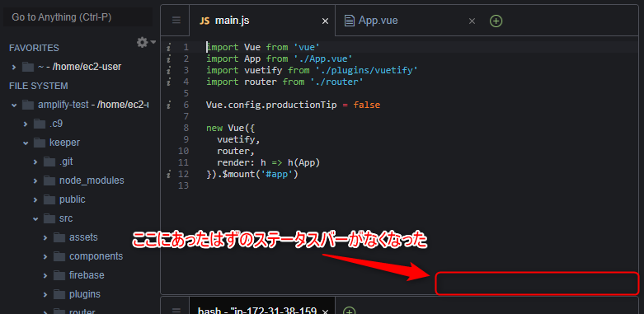The width and height of the screenshot is (644, 314).
Task: Click the node_modules folder icon
Action: coord(49,180)
